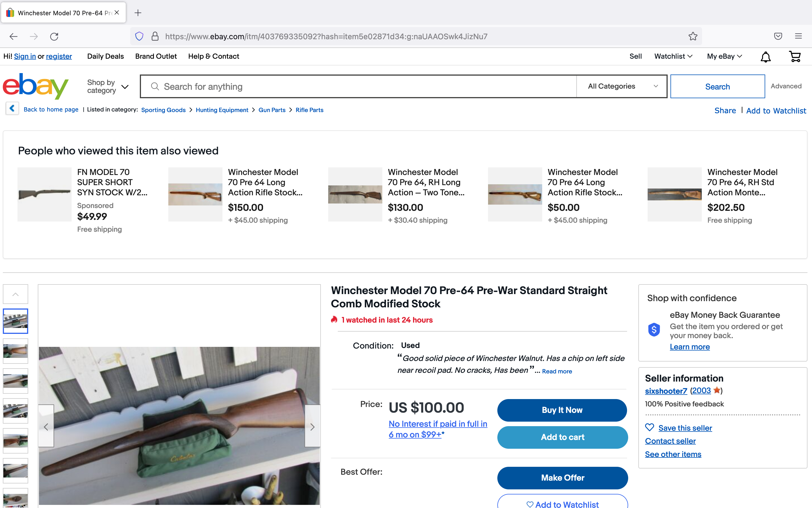The image size is (812, 508).
Task: Click the up arrow above the thumbnails
Action: (x=16, y=294)
